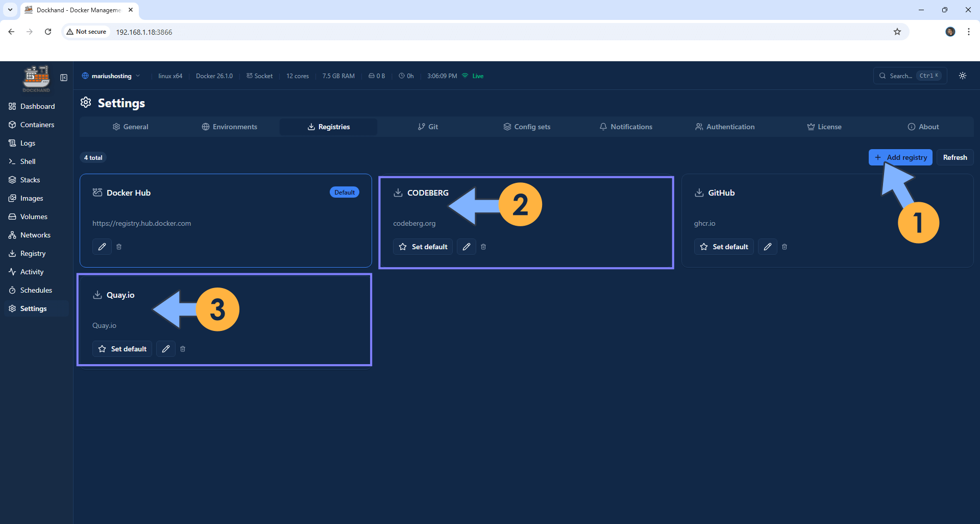This screenshot has width=980, height=524.
Task: Click inside the Search field
Action: point(903,76)
